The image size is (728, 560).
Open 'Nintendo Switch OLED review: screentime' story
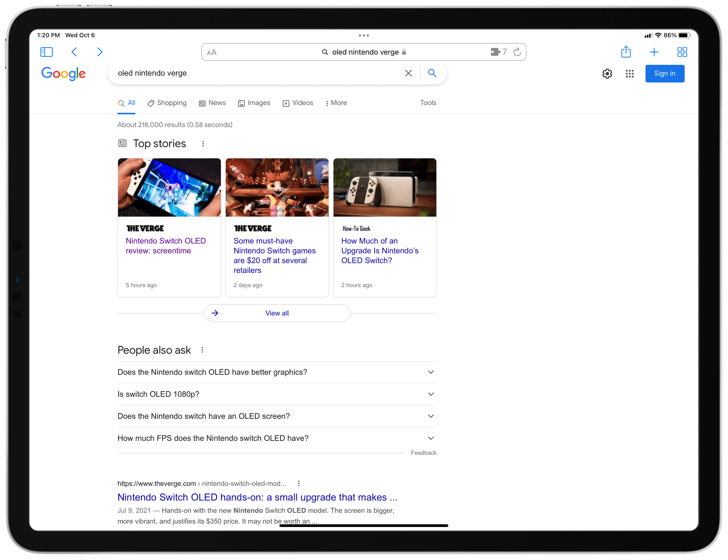pyautogui.click(x=166, y=246)
